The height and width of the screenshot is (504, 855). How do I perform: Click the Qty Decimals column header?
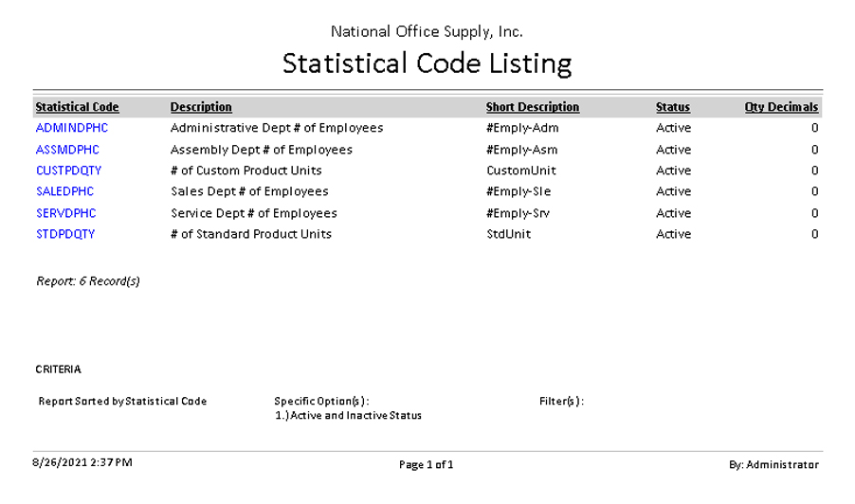pyautogui.click(x=780, y=107)
